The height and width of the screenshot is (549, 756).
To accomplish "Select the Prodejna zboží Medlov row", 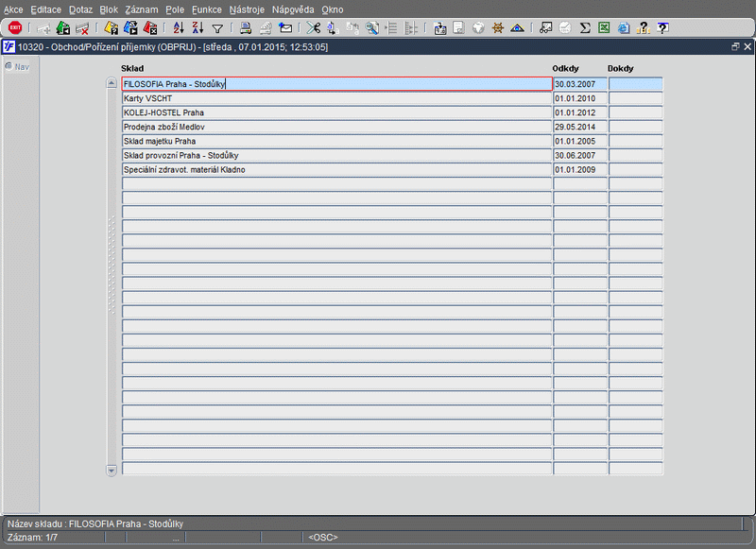I will [336, 127].
